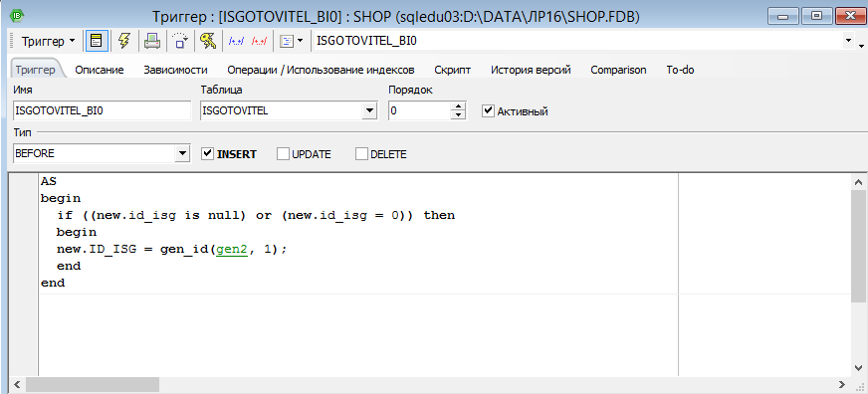
Task: Decrease Порядок with the down spinner arrow
Action: [458, 115]
